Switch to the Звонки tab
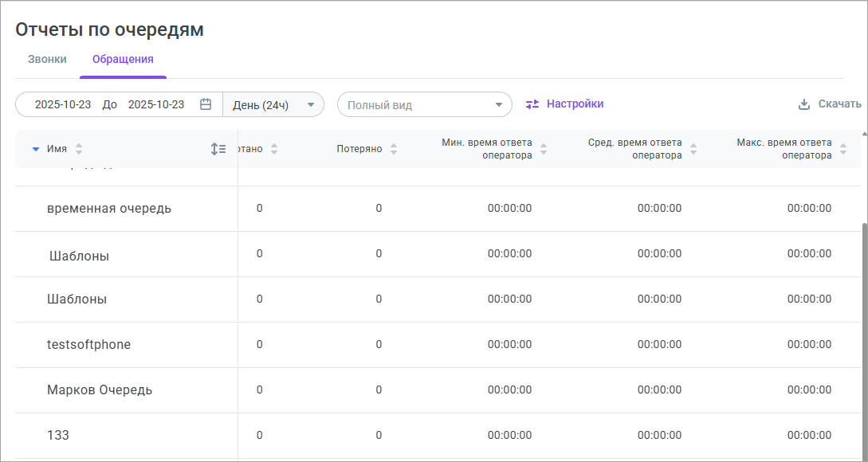This screenshot has height=462, width=868. 47,59
